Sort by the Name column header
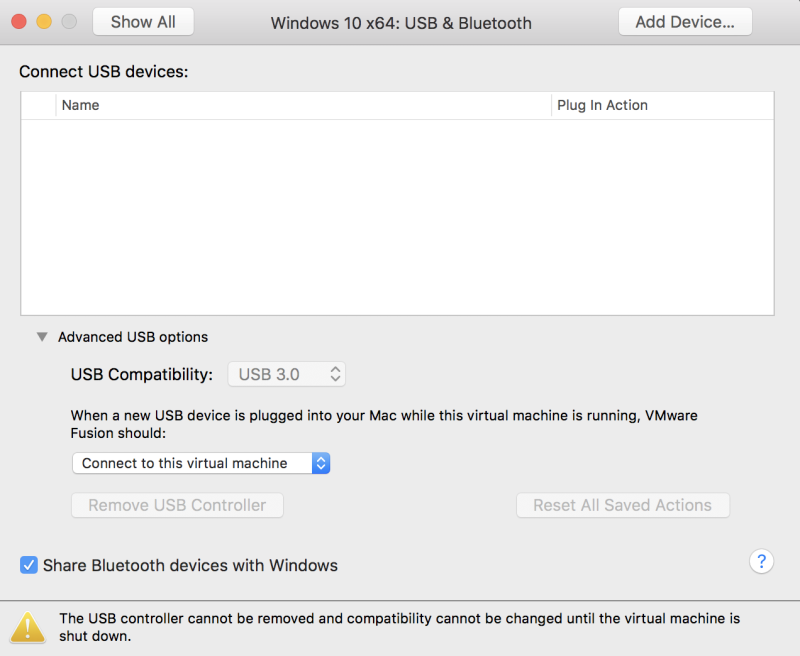Screen dimensions: 800x656 click(x=300, y=105)
